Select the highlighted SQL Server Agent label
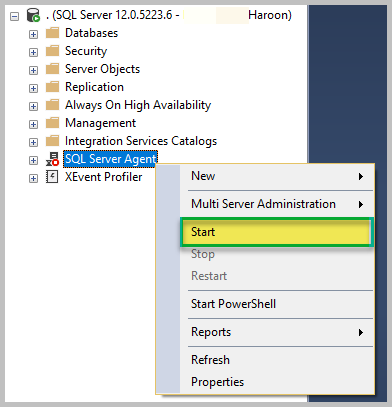The width and height of the screenshot is (392, 407). (x=110, y=159)
